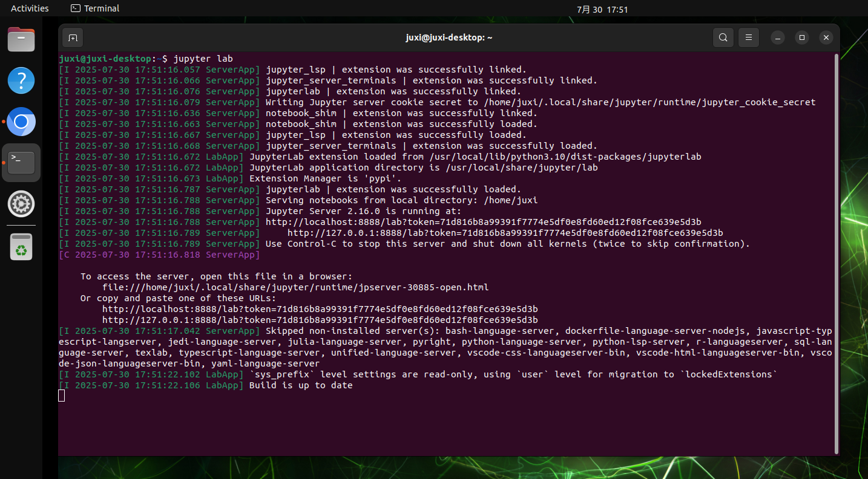Open the gear-with-play icon in the dock

(x=21, y=204)
